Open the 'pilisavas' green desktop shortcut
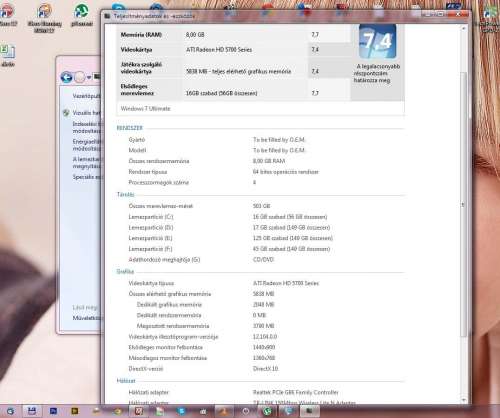Screen dimensions: 500x418 (81, 15)
